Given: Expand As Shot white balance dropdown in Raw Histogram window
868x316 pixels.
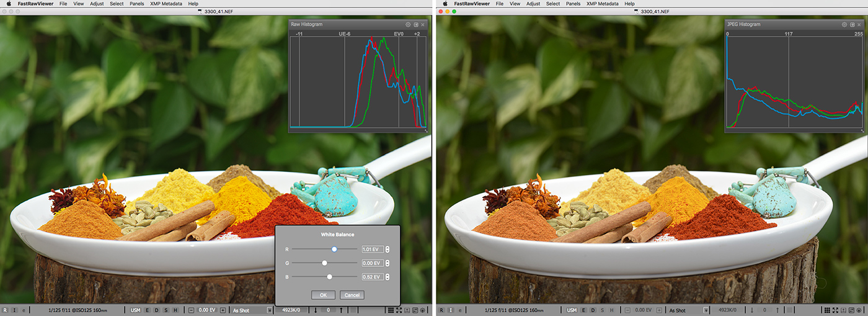Looking at the screenshot, I should tap(270, 310).
